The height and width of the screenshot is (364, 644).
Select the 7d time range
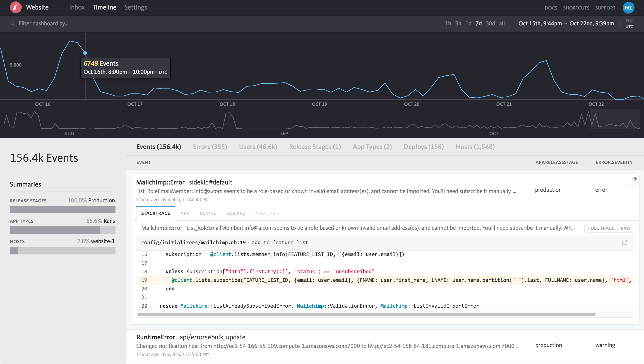(478, 23)
